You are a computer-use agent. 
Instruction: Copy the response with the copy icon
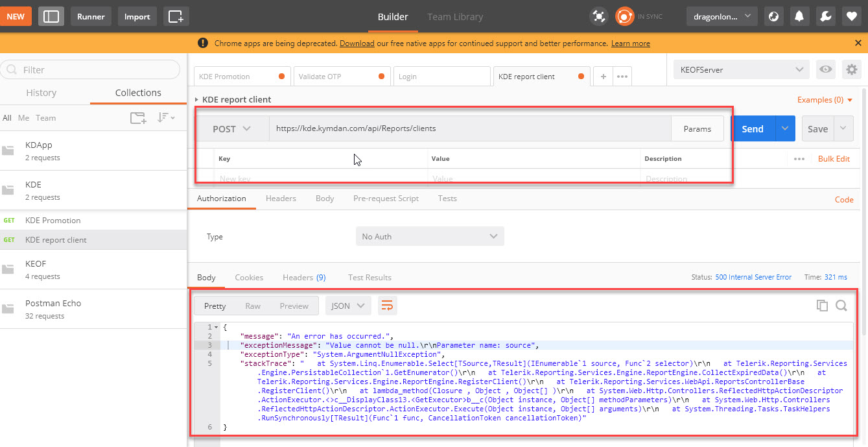coord(822,306)
